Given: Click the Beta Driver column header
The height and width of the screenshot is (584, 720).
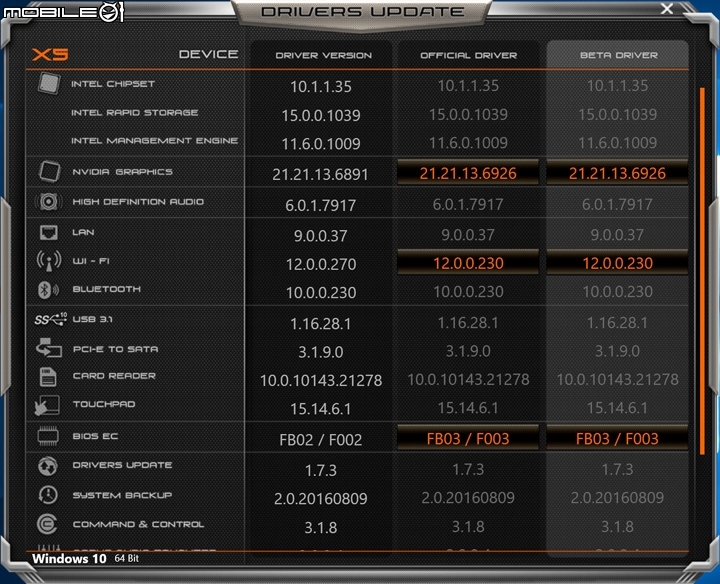Looking at the screenshot, I should tap(619, 55).
